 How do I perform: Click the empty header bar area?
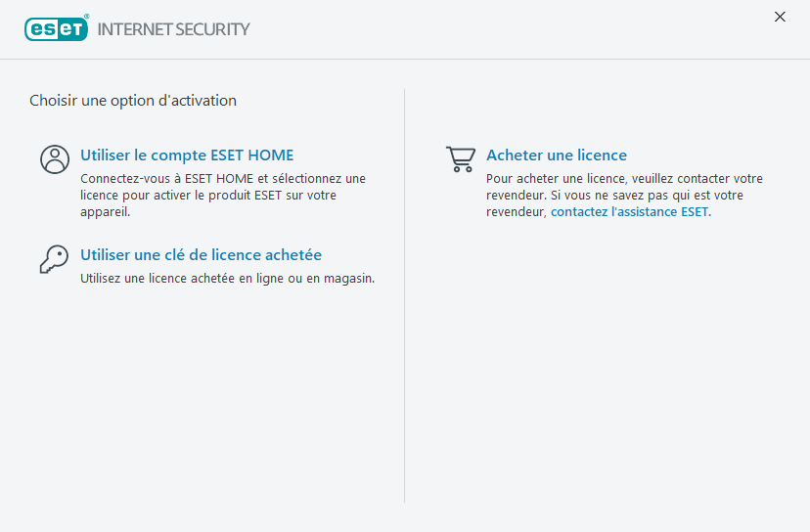509,29
